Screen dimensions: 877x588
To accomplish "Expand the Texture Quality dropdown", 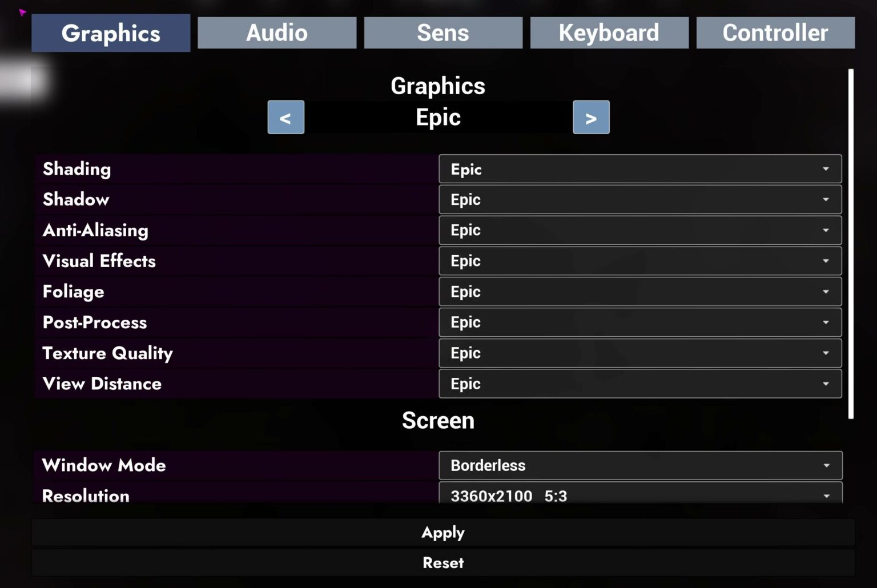I will click(x=639, y=353).
